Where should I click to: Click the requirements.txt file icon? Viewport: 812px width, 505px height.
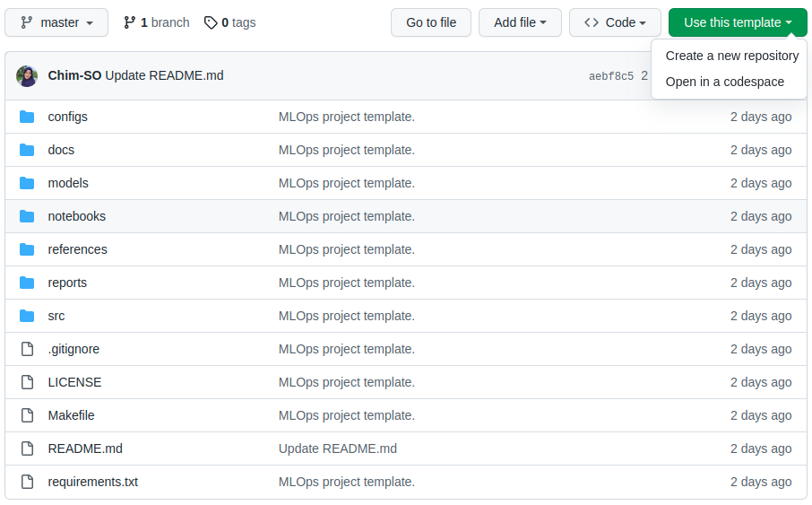coord(28,482)
